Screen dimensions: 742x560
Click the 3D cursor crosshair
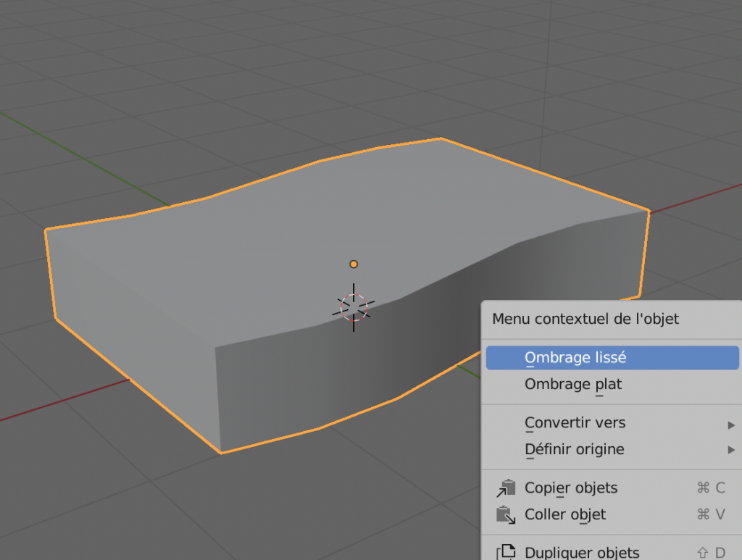click(x=354, y=307)
